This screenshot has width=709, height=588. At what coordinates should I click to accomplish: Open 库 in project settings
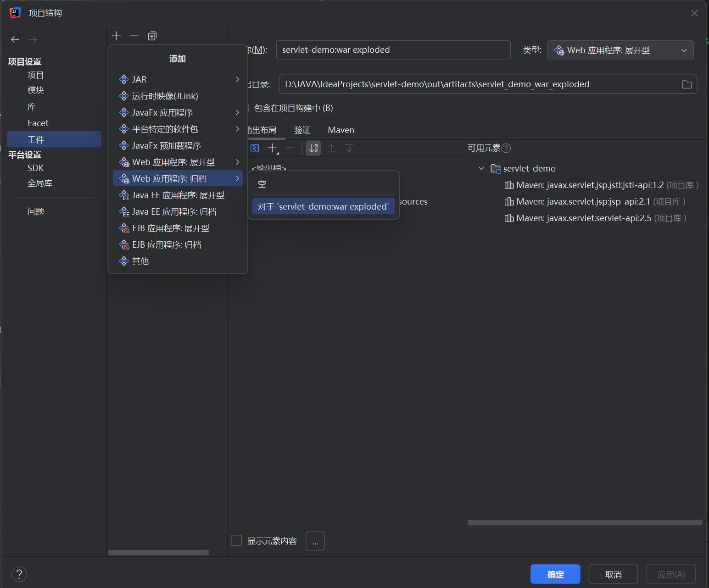click(32, 107)
